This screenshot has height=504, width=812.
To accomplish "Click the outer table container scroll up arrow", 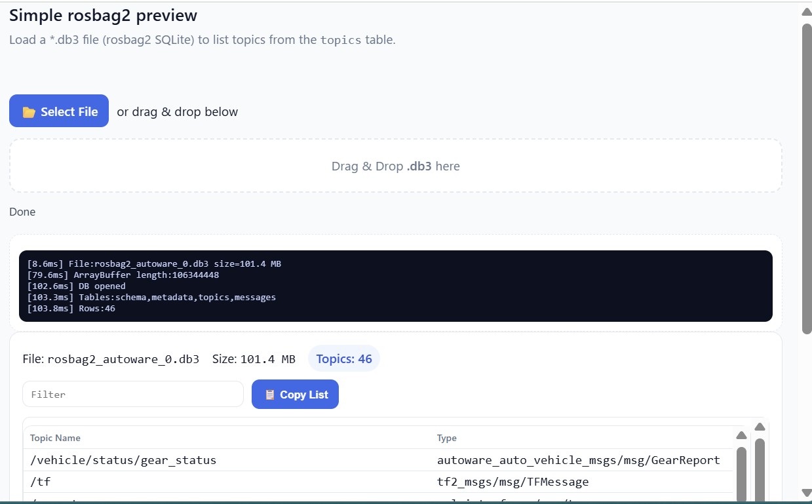I will click(760, 427).
